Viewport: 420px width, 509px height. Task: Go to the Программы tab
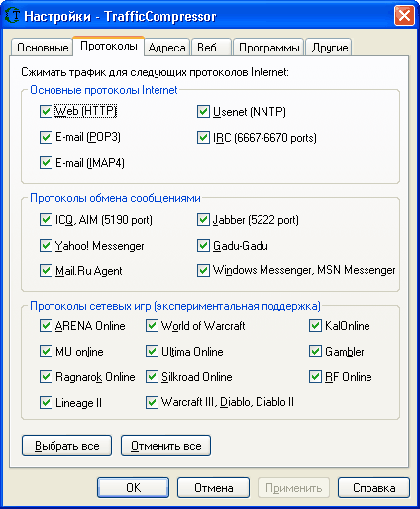[x=268, y=48]
